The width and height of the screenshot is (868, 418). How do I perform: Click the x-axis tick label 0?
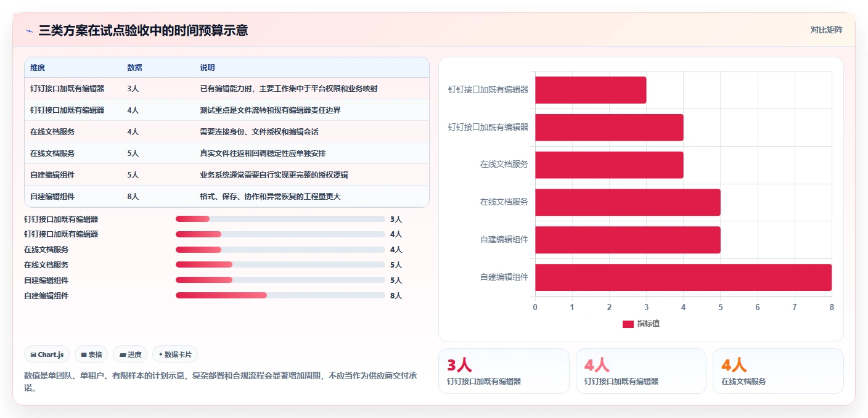[535, 307]
